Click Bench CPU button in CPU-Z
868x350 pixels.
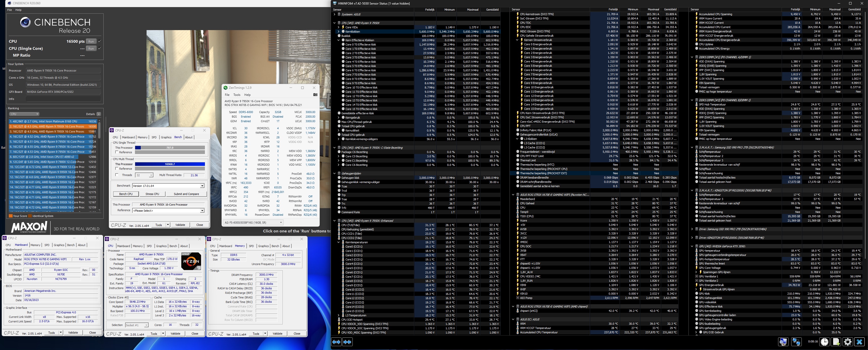tap(126, 194)
